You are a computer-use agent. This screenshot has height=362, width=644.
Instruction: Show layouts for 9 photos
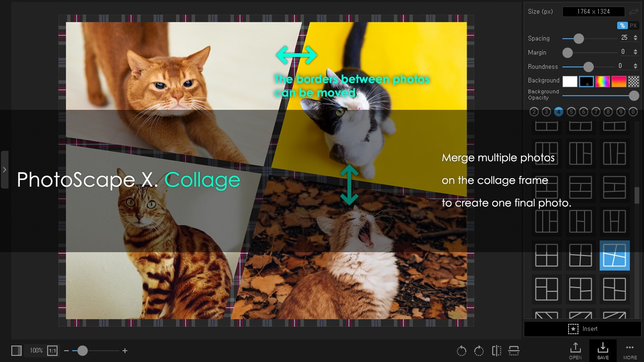click(621, 112)
